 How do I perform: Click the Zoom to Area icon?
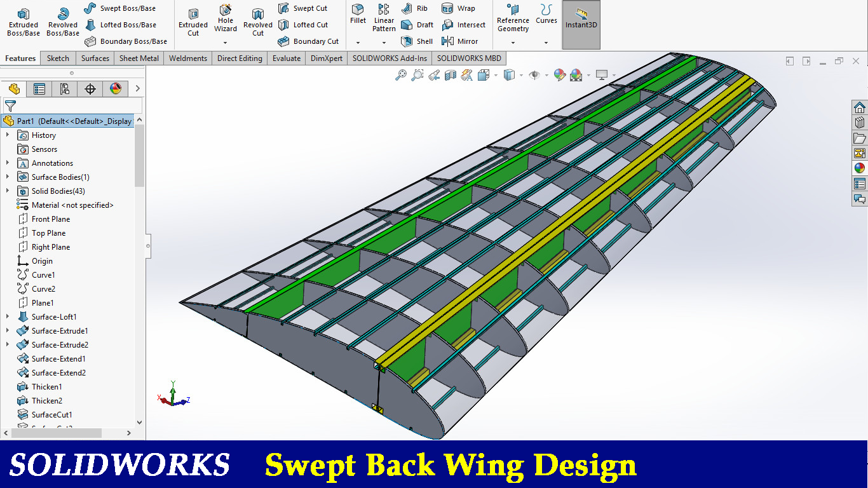click(x=417, y=75)
